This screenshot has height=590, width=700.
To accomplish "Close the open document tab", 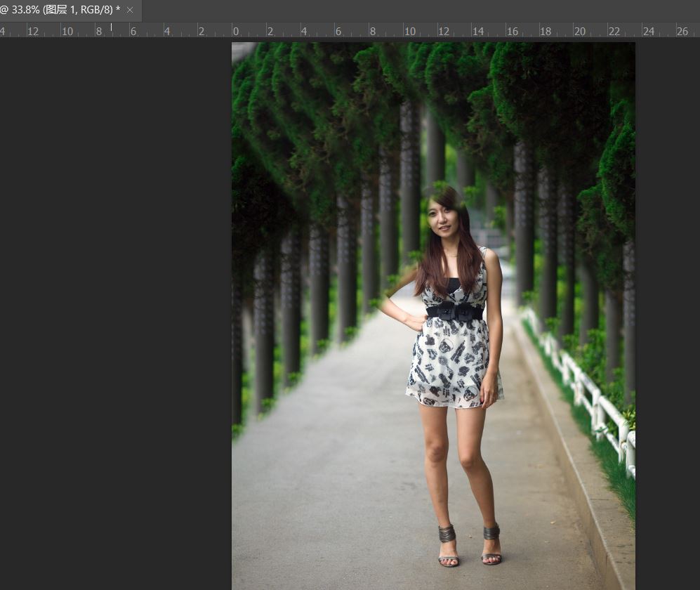I will [130, 10].
